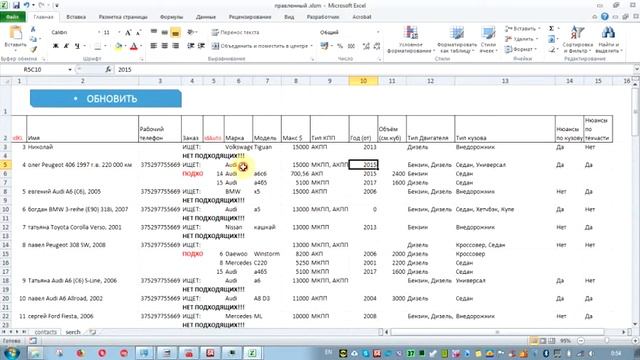Click the Windows Start orb
Viewport: 640px width, 360px height.
click(12, 353)
